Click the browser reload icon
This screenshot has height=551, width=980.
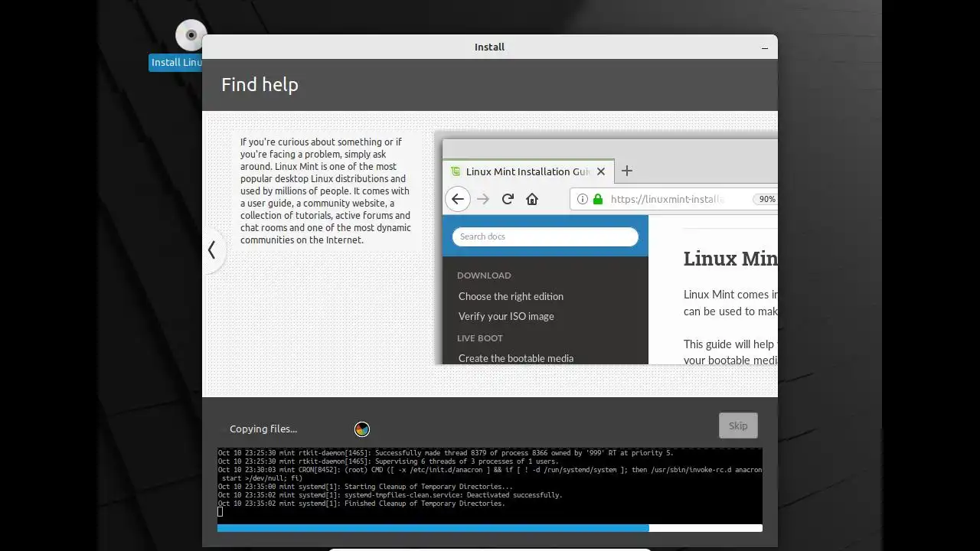point(507,199)
